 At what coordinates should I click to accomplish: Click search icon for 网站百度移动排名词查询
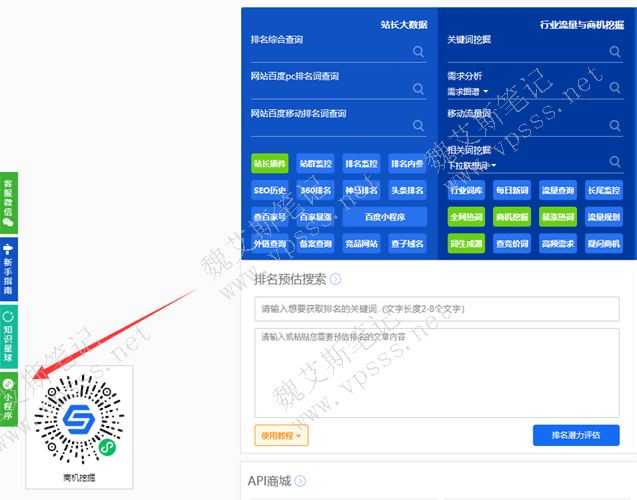(418, 126)
